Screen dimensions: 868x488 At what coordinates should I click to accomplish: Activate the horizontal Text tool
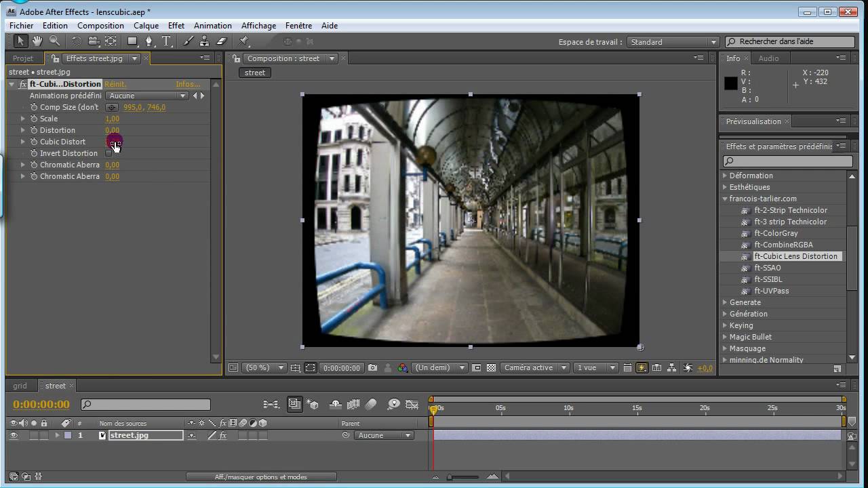tap(166, 41)
